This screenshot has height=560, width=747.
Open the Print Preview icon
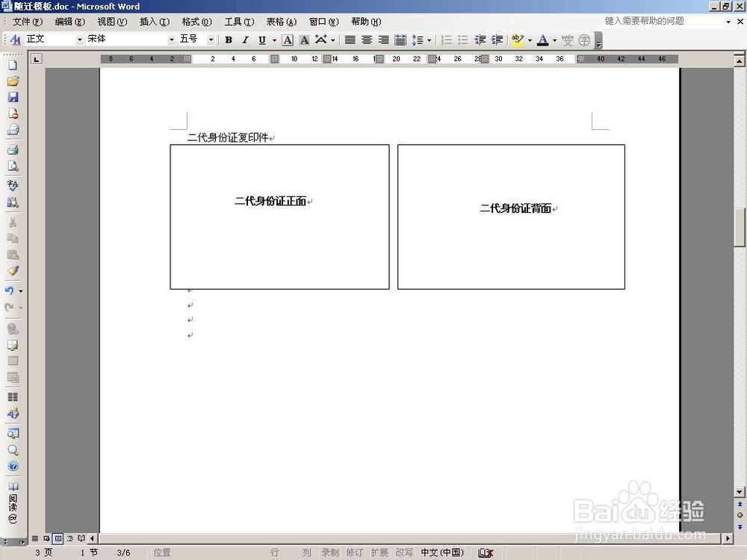[13, 165]
